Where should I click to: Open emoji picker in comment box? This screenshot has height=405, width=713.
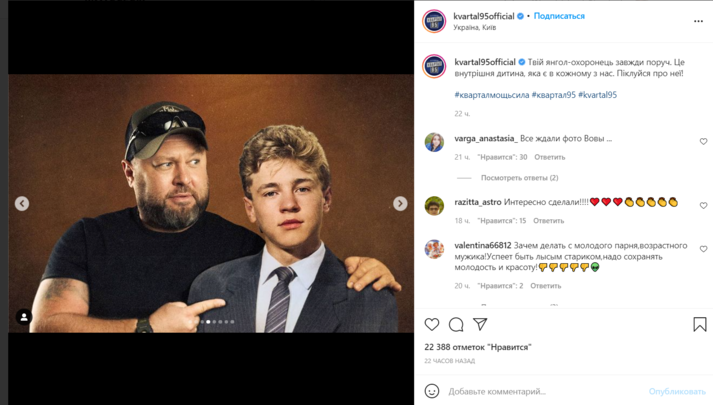432,391
